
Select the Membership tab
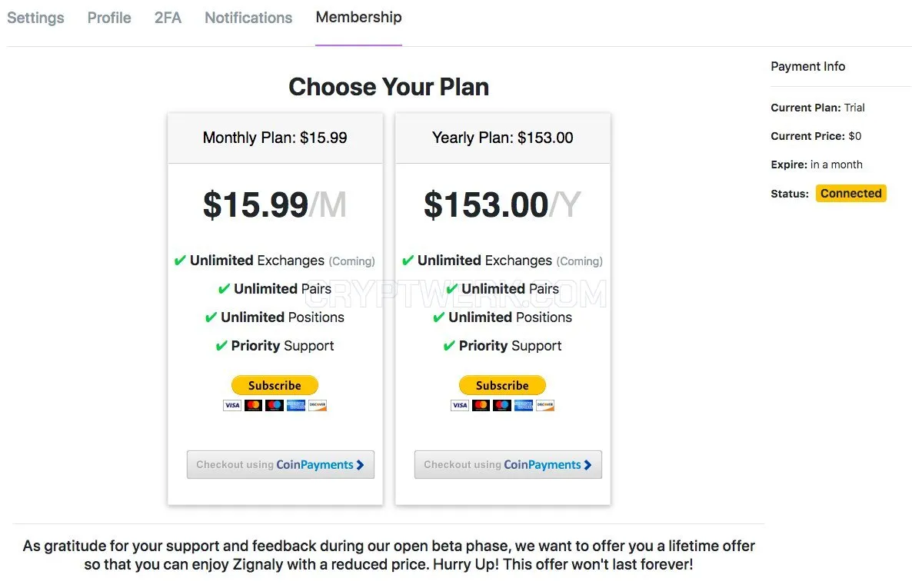click(359, 18)
